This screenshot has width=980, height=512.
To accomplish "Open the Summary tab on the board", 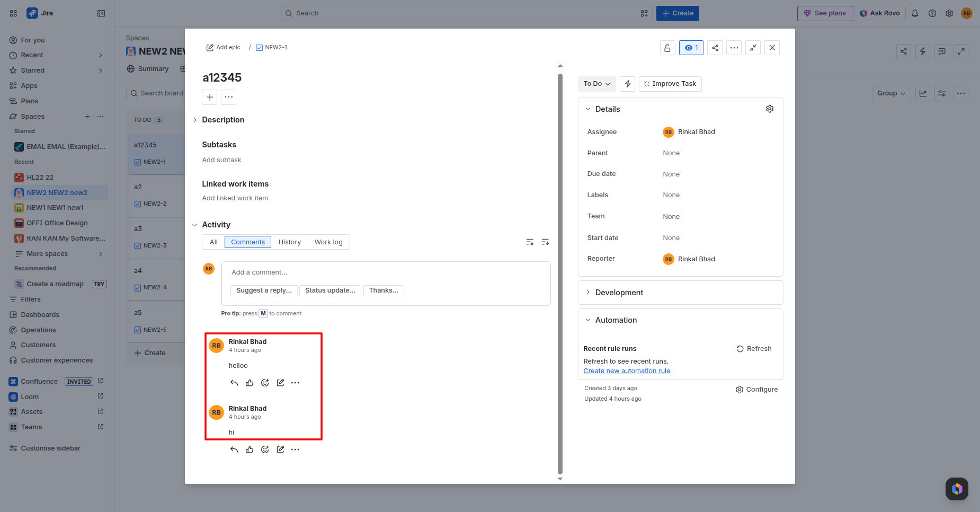I will tap(148, 69).
